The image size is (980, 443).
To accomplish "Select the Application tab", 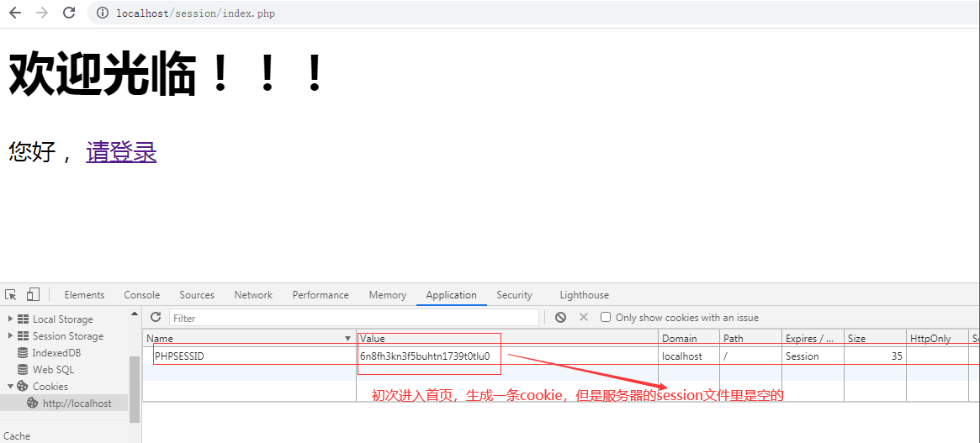I will (451, 295).
